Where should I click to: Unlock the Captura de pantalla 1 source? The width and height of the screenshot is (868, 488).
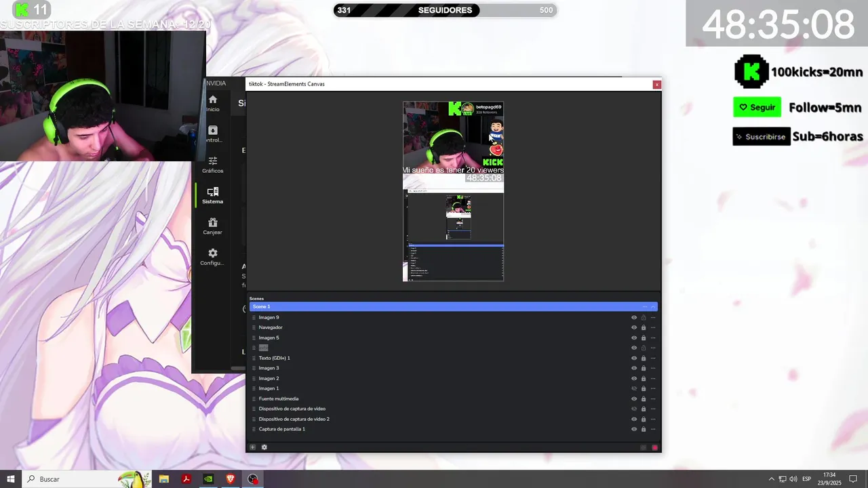click(x=644, y=429)
